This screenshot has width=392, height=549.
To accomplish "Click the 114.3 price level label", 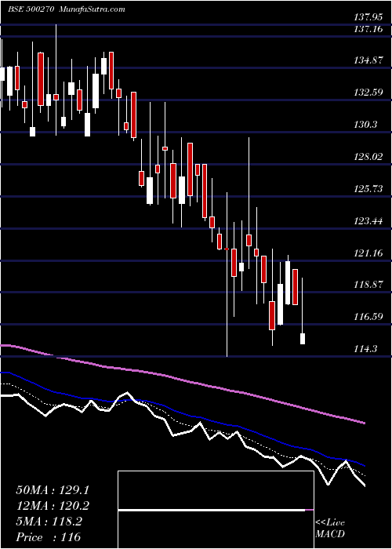I will click(365, 349).
